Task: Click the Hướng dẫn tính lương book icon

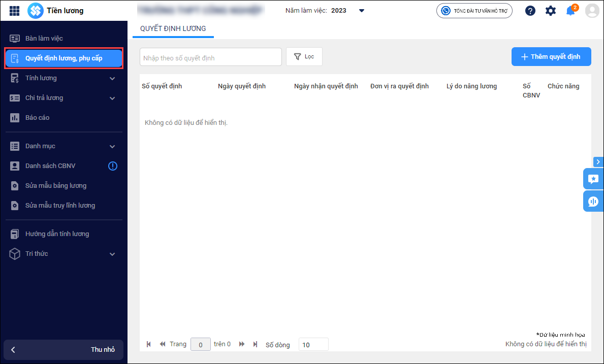Action: pyautogui.click(x=15, y=234)
